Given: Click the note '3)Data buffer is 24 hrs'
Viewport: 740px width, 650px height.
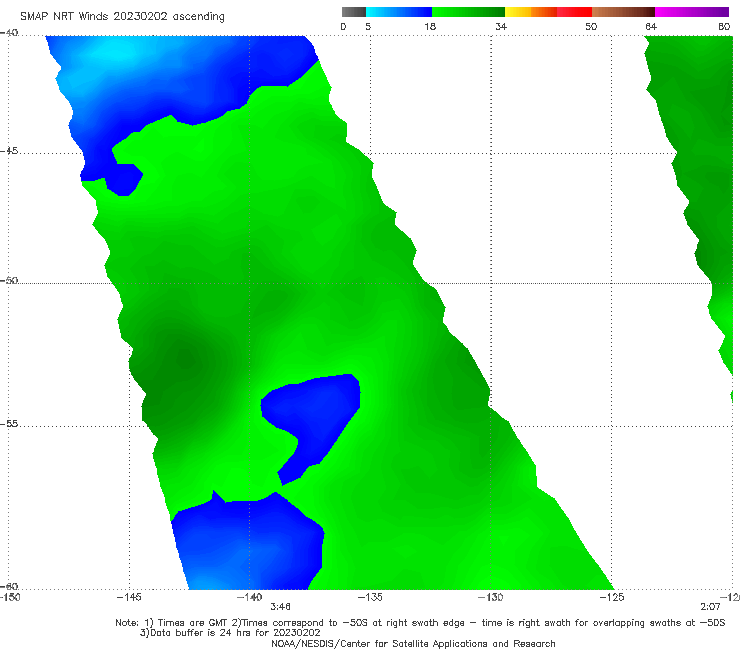Looking at the screenshot, I should (230, 633).
